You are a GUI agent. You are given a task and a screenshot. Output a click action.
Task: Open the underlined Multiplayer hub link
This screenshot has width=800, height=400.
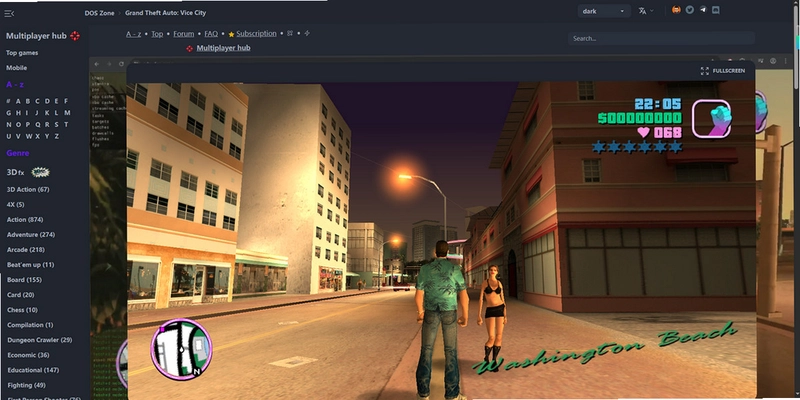(223, 48)
